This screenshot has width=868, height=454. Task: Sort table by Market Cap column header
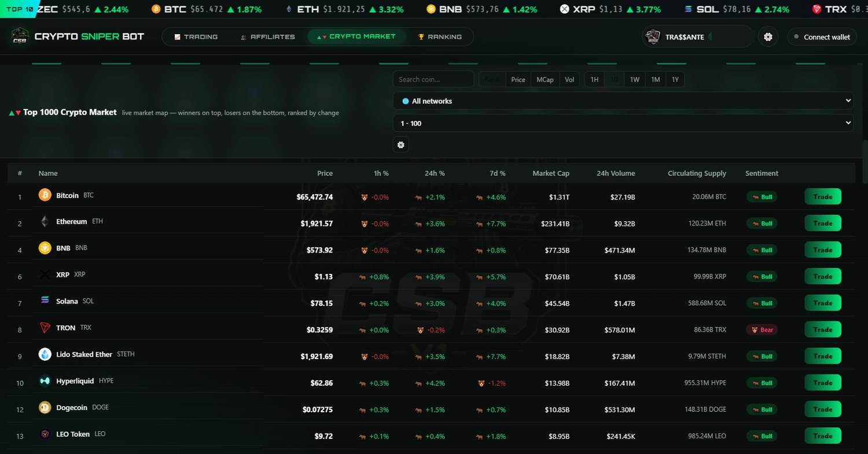coord(551,173)
